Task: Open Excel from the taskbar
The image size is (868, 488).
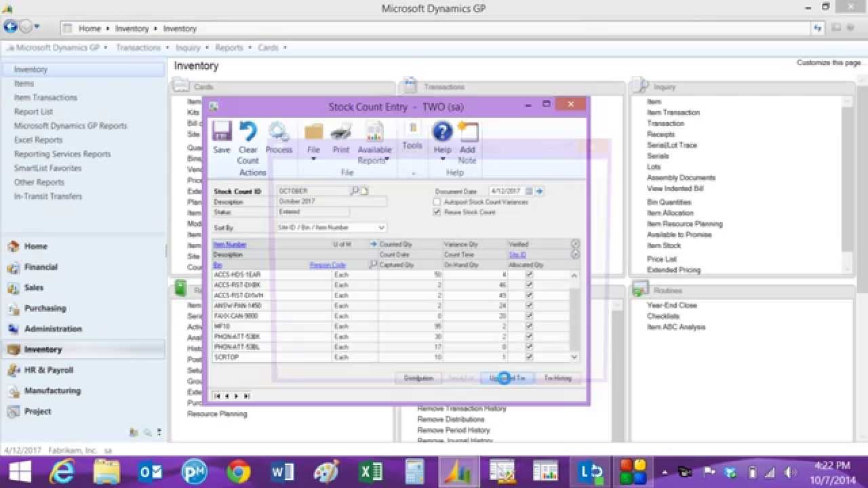Action: coord(371,472)
